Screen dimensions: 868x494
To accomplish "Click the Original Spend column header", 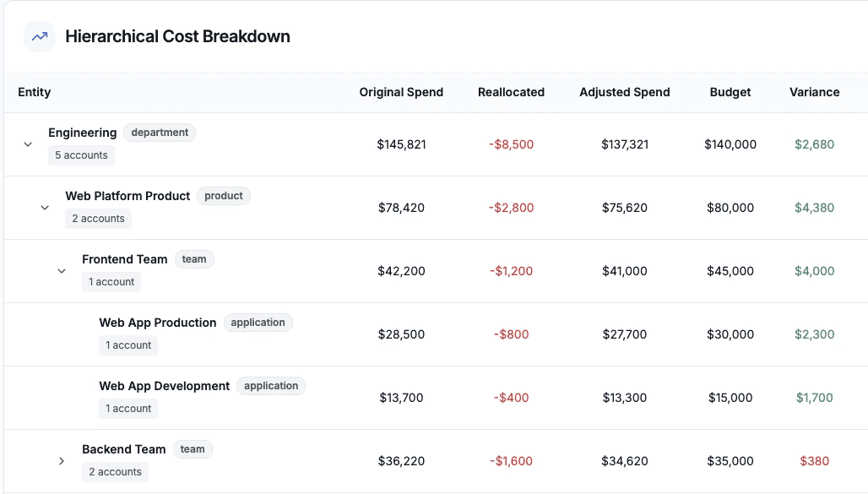I will (x=401, y=92).
